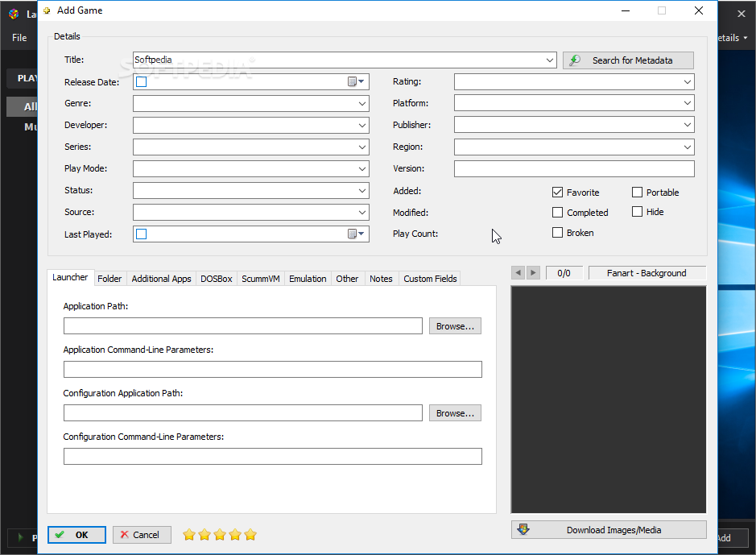Set rating to four stars
The width and height of the screenshot is (756, 555).
[x=235, y=535]
